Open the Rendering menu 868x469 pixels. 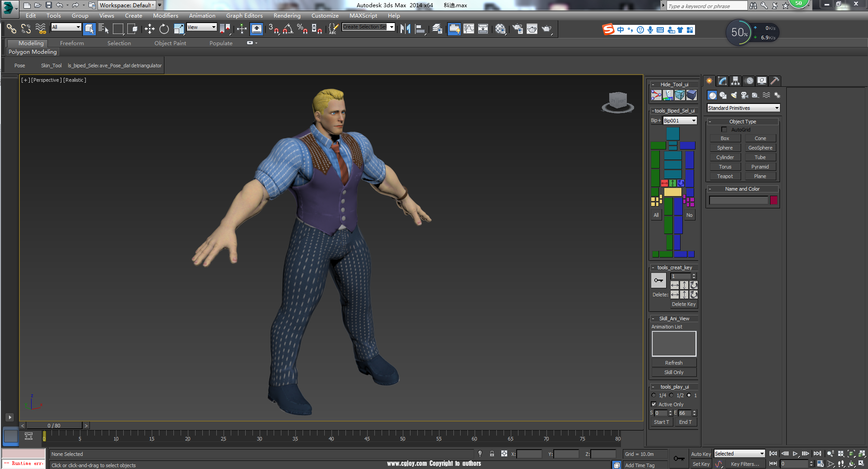click(287, 16)
